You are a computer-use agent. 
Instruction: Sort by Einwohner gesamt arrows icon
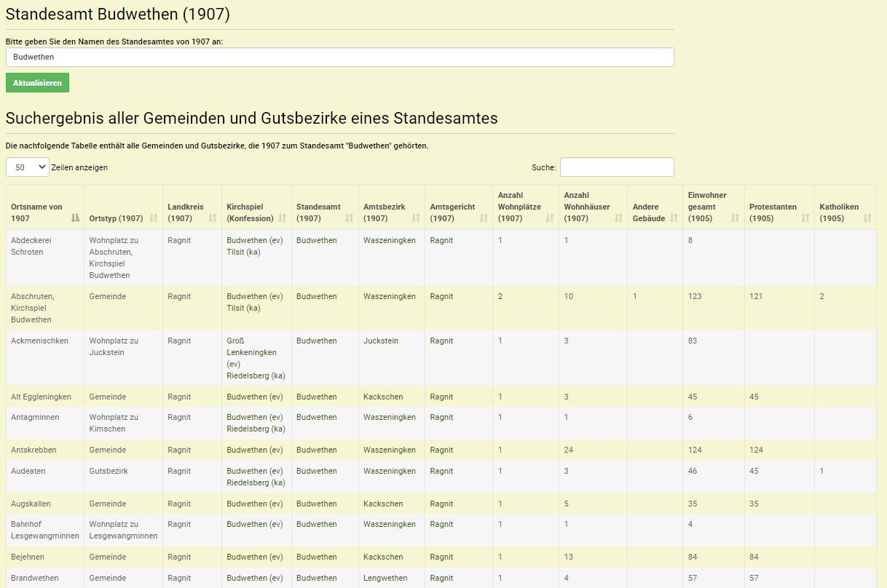click(735, 218)
